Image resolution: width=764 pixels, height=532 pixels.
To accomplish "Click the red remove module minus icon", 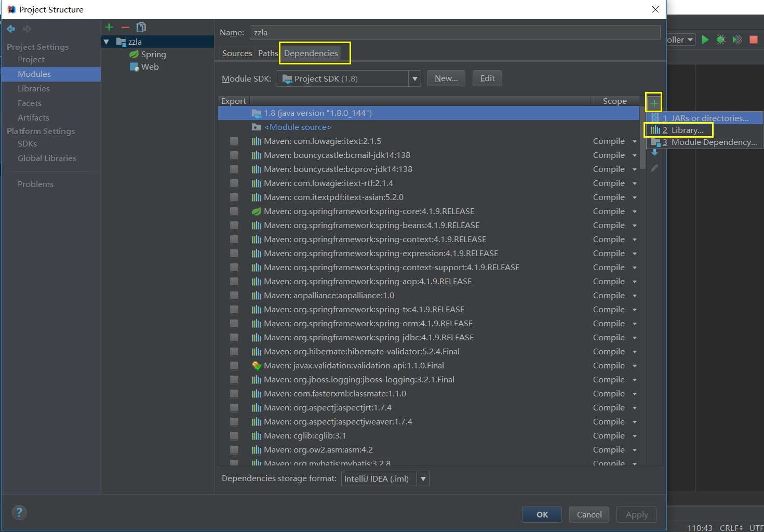I will 125,27.
